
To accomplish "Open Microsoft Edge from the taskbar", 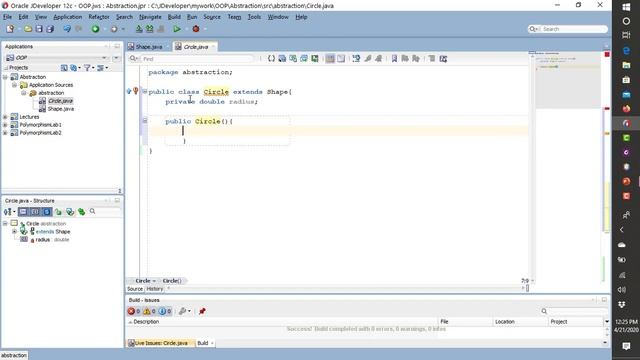I will tap(626, 51).
